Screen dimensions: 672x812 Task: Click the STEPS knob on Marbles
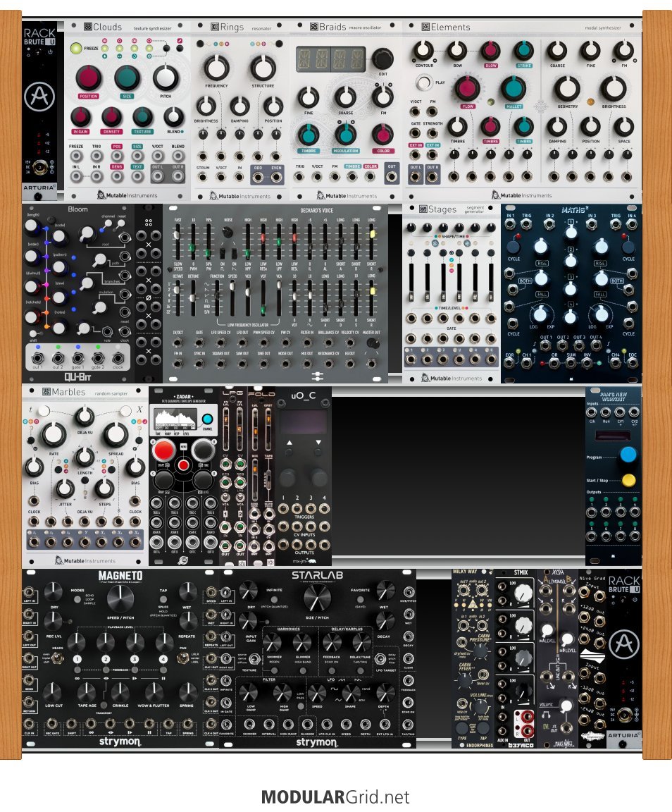click(x=104, y=488)
